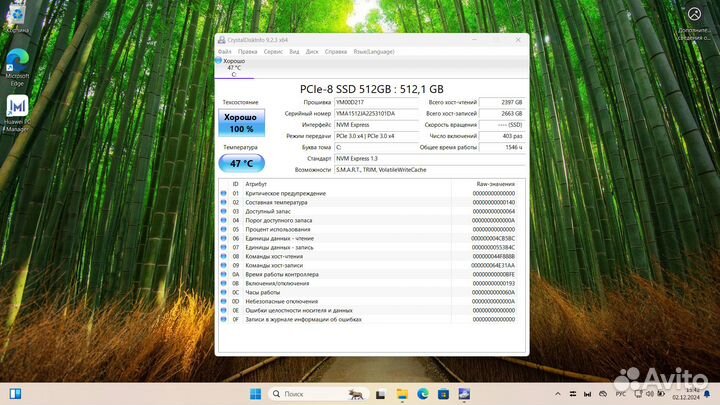Open the Widgets panel on the taskbar
720x405 pixels.
coord(15,394)
